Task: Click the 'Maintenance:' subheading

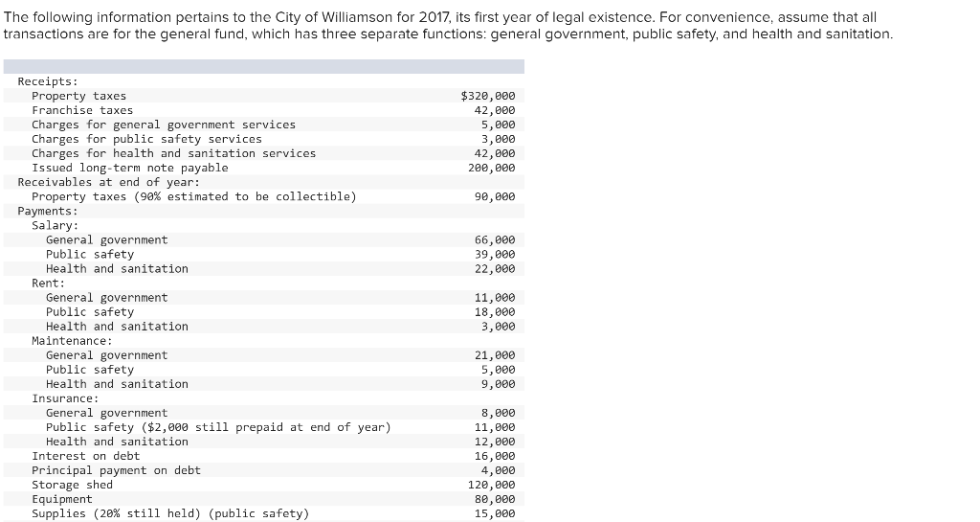Action: 73,340
